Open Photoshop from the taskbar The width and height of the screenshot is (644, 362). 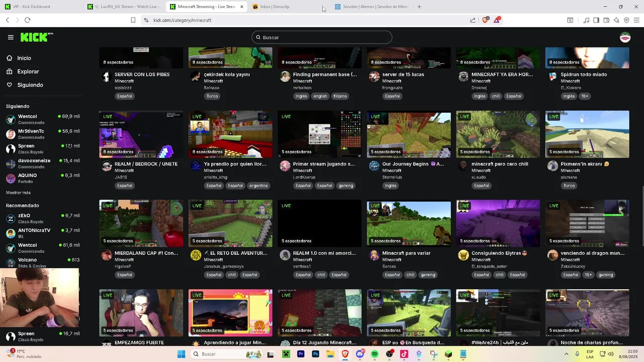pos(315,354)
